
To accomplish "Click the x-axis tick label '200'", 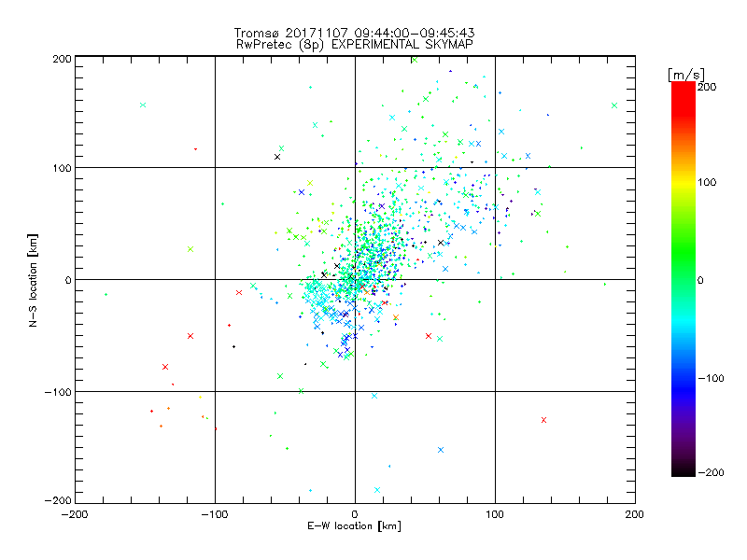I will tap(635, 514).
